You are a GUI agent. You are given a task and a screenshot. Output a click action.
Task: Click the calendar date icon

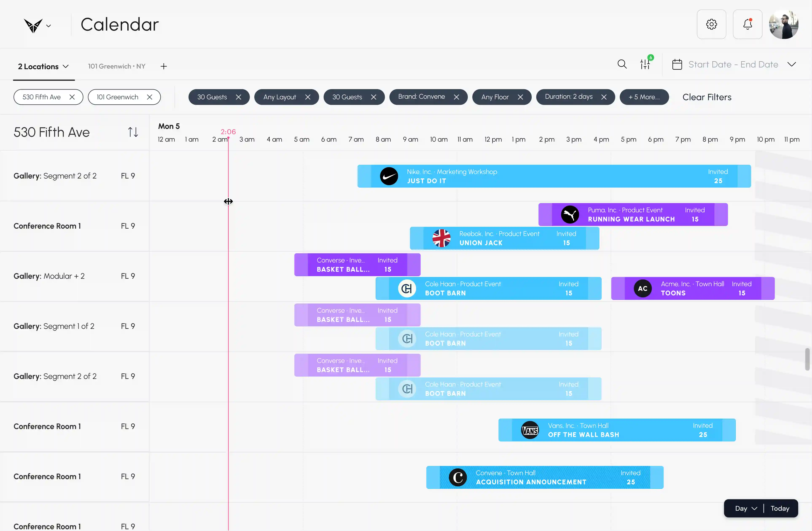click(x=677, y=65)
